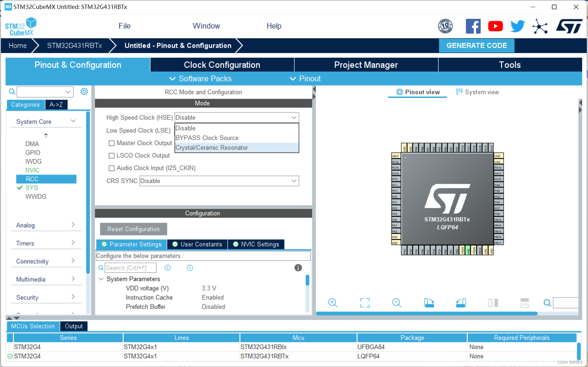Go to previous parameter search result

tap(168, 268)
